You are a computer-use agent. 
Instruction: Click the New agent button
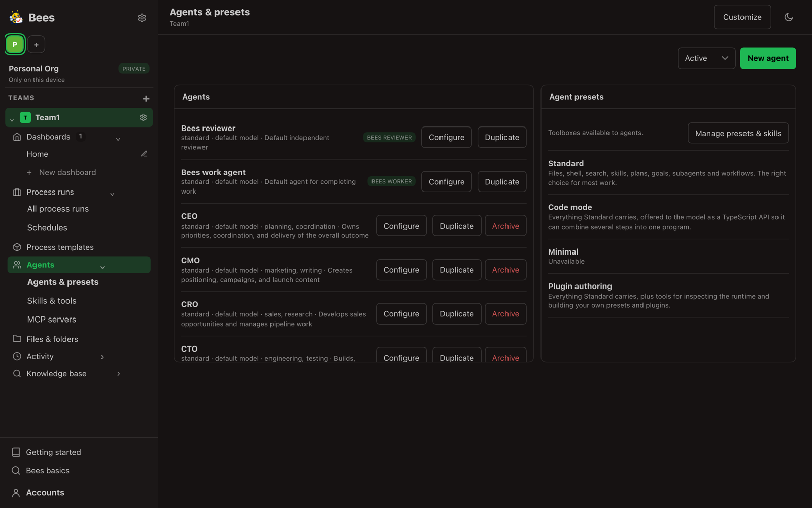[x=768, y=58]
